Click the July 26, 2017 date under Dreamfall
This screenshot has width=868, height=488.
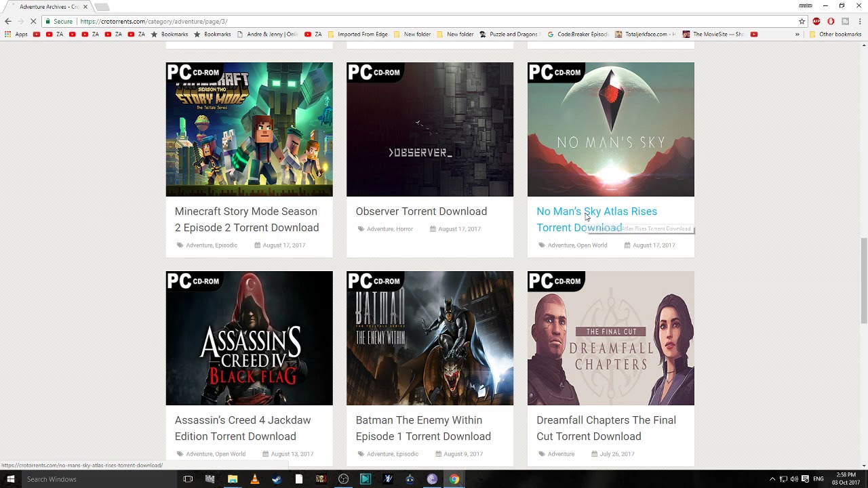[617, 454]
